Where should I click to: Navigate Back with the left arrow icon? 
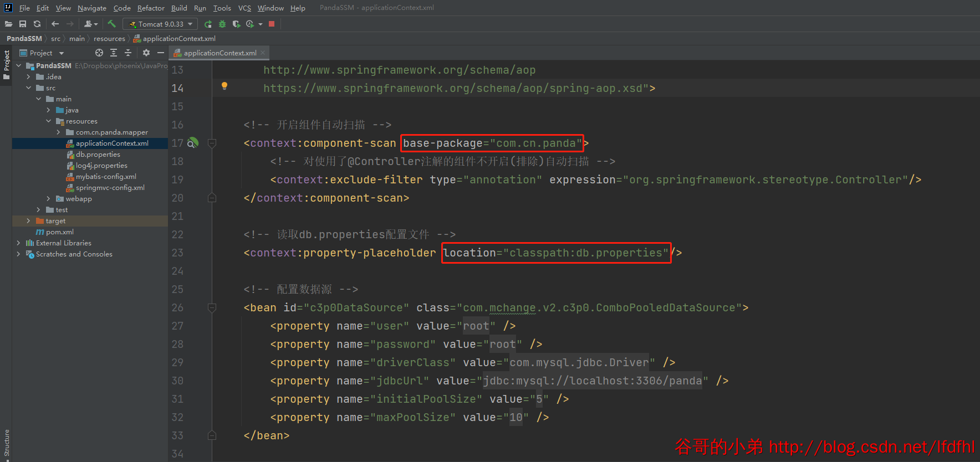(x=55, y=24)
